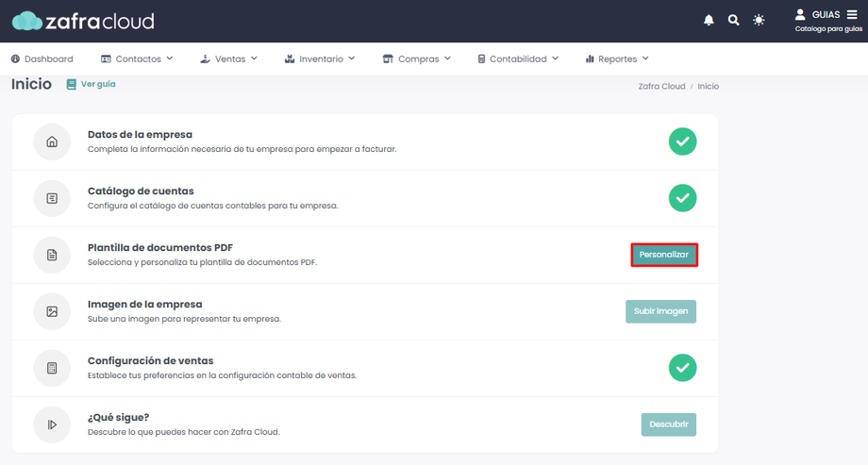868x465 pixels.
Task: Expand the Ventas dropdown chevron
Action: coord(254,58)
